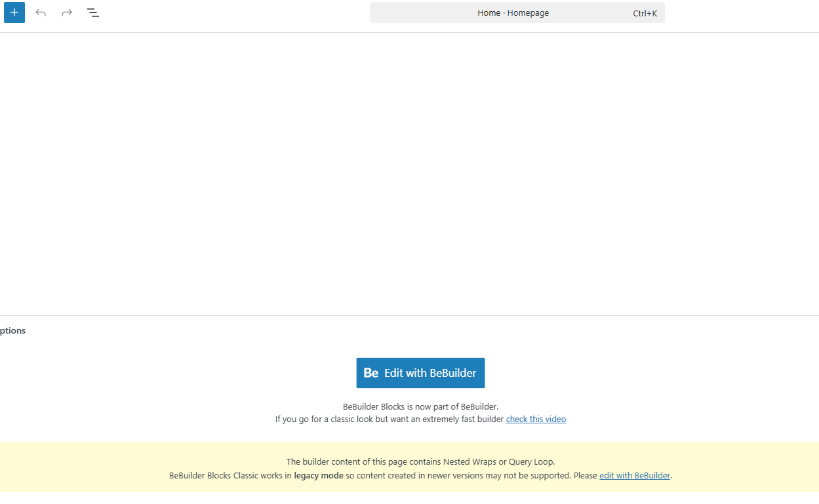Click the divider line above the options panel

point(409,315)
